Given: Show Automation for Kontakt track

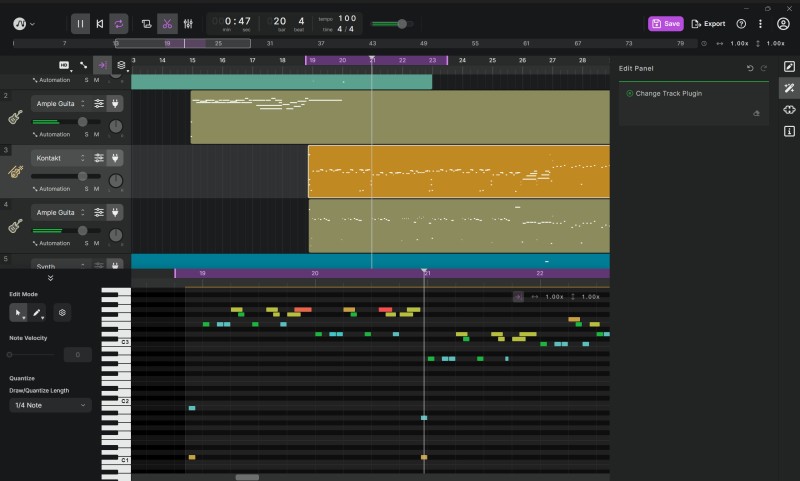Looking at the screenshot, I should coord(52,189).
